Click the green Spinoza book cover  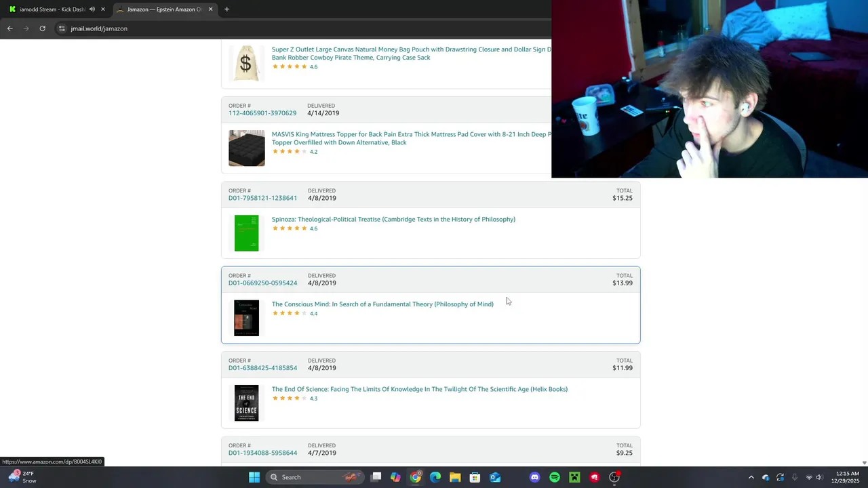(x=246, y=233)
